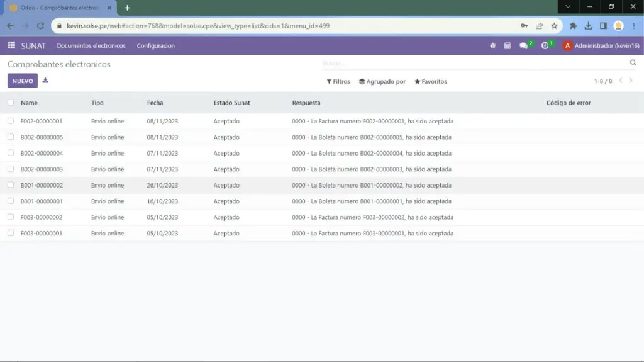Reload the page in browser

tap(41, 26)
